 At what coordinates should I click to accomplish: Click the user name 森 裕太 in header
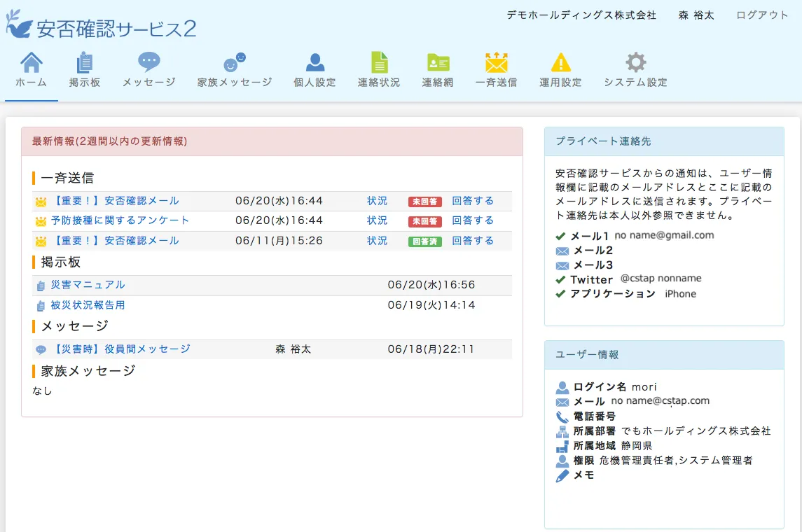pos(696,15)
